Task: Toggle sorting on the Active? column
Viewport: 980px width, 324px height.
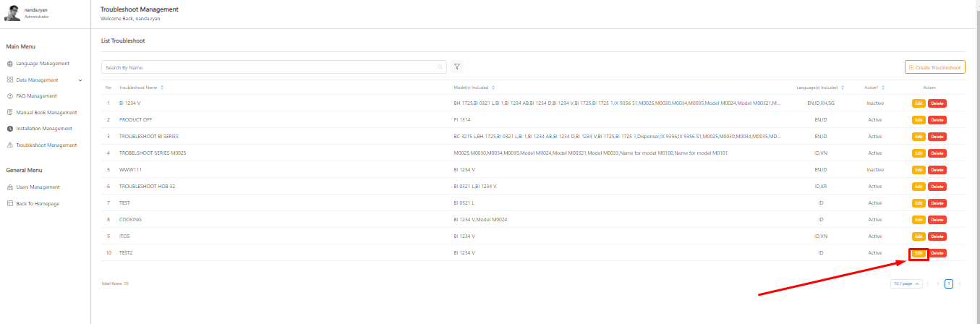Action: [x=882, y=88]
